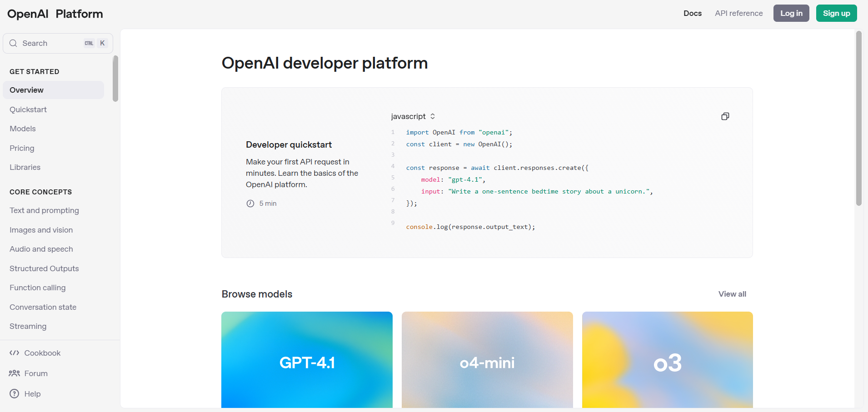Click the javascript selector chevron arrows

(x=433, y=116)
